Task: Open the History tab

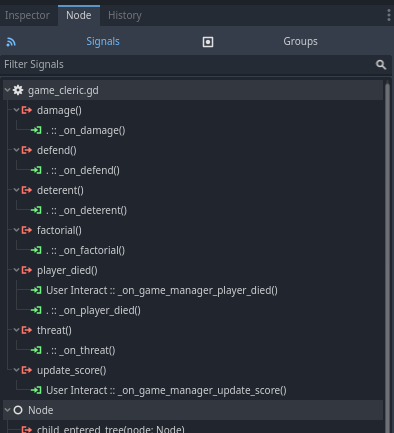Action: [x=125, y=15]
